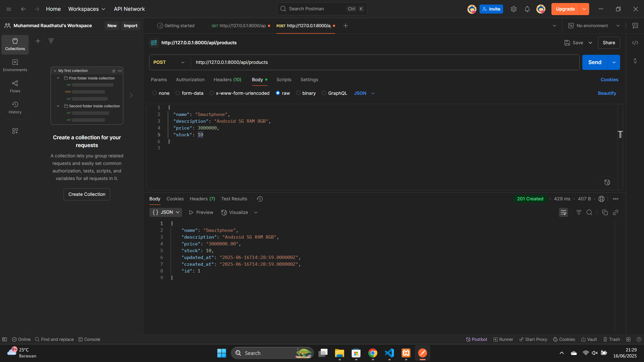Select the form-data body option

pyautogui.click(x=178, y=93)
